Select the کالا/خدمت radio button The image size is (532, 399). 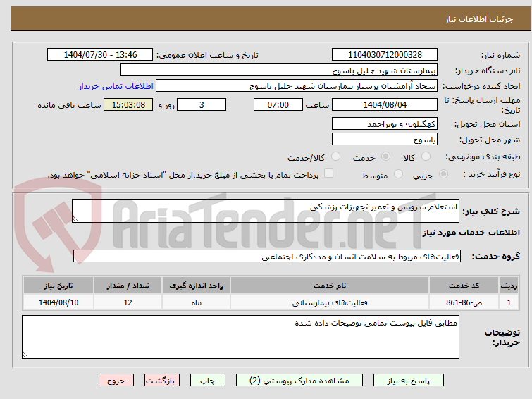[335, 156]
